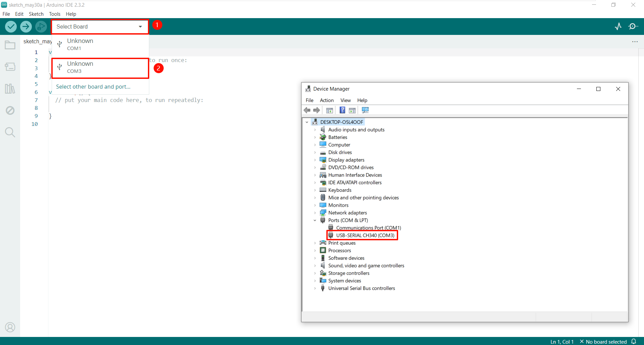The height and width of the screenshot is (345, 644).
Task: Expand the Display adapters node
Action: [x=315, y=160]
